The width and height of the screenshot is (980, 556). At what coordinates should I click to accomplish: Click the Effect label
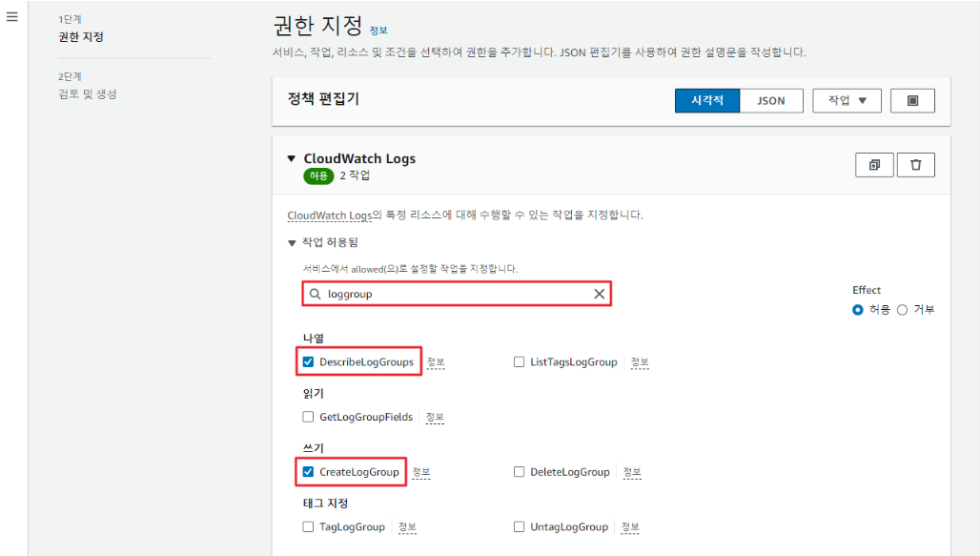pos(867,290)
